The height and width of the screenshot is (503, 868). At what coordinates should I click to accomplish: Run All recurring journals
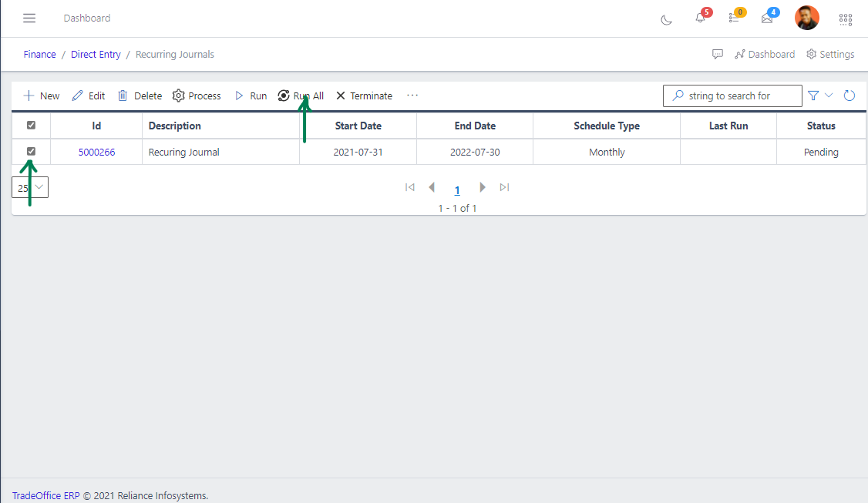pyautogui.click(x=301, y=95)
